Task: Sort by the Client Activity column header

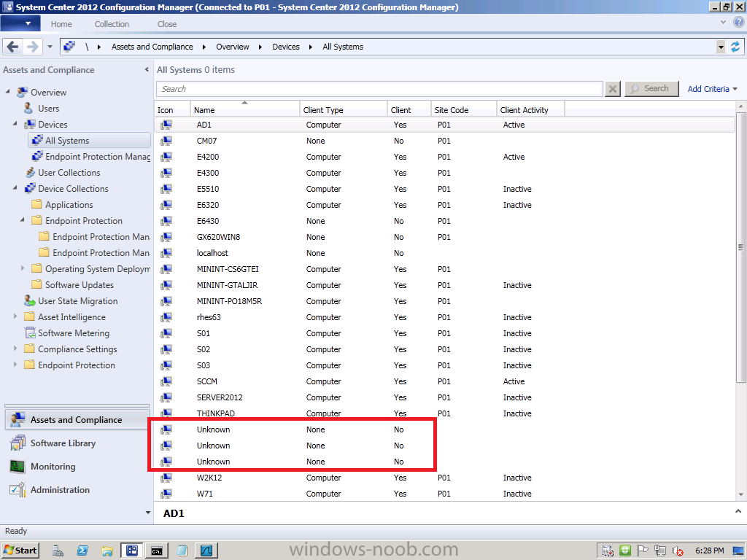Action: 530,109
